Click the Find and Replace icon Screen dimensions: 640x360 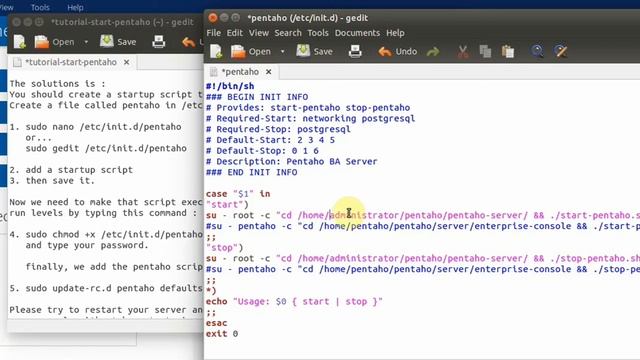[560, 51]
